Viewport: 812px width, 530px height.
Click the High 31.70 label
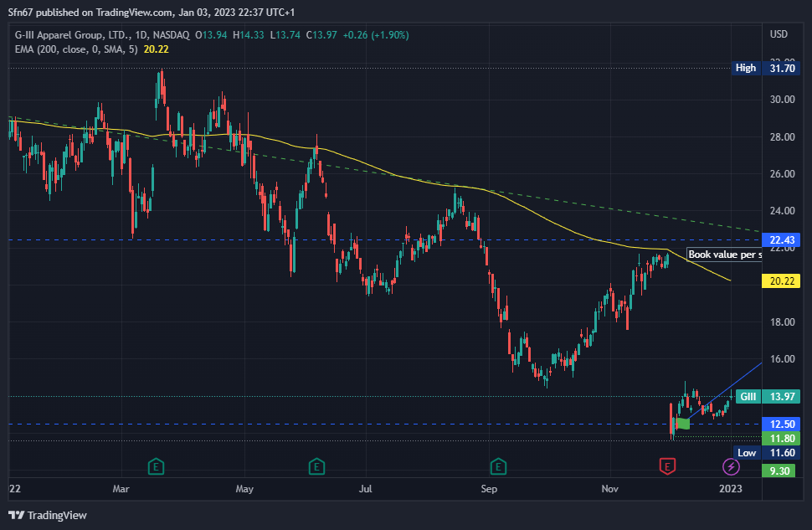(x=765, y=69)
